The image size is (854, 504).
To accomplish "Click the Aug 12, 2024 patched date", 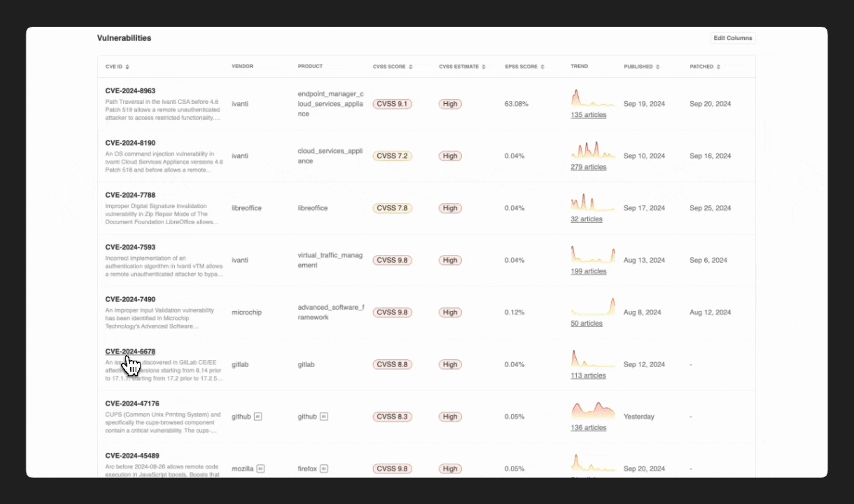I will (x=710, y=312).
